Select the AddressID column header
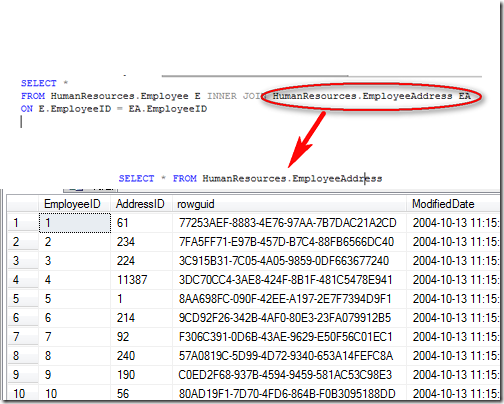Screen dimensions: 504x404 141,204
